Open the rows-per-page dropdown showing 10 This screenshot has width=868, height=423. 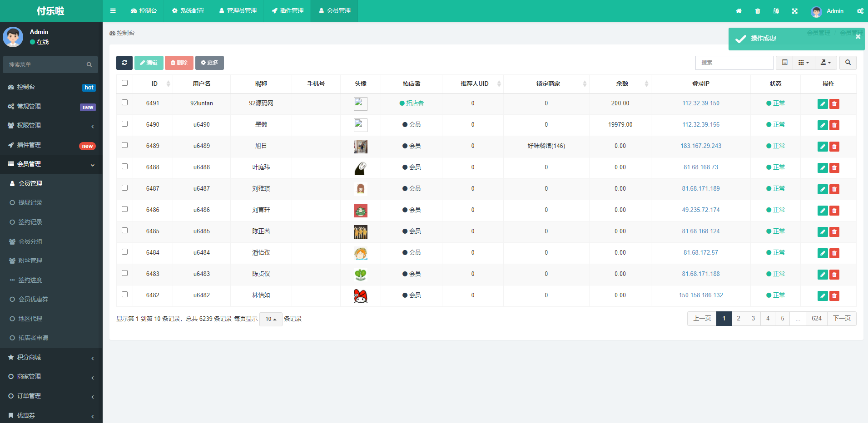click(x=271, y=319)
